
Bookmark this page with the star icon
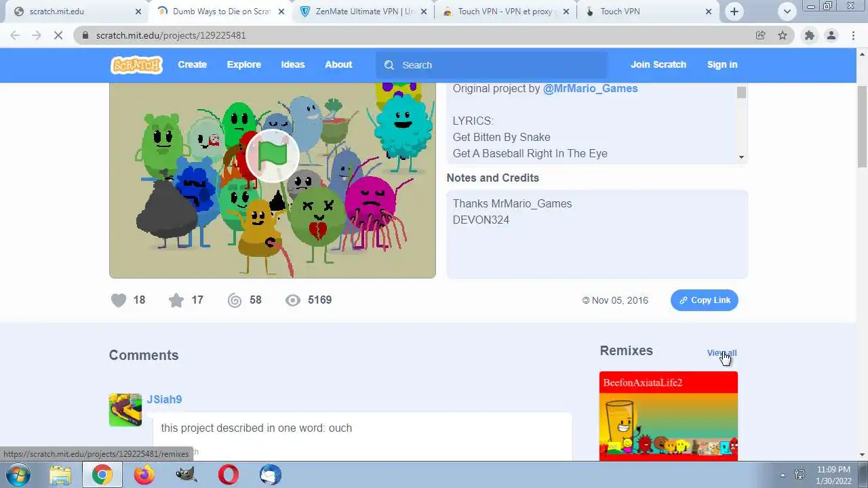click(783, 35)
